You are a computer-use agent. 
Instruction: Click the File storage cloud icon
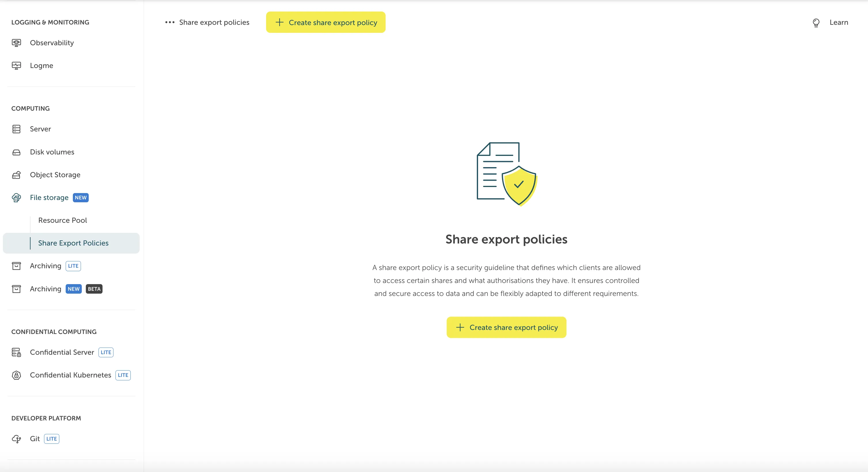pyautogui.click(x=16, y=198)
